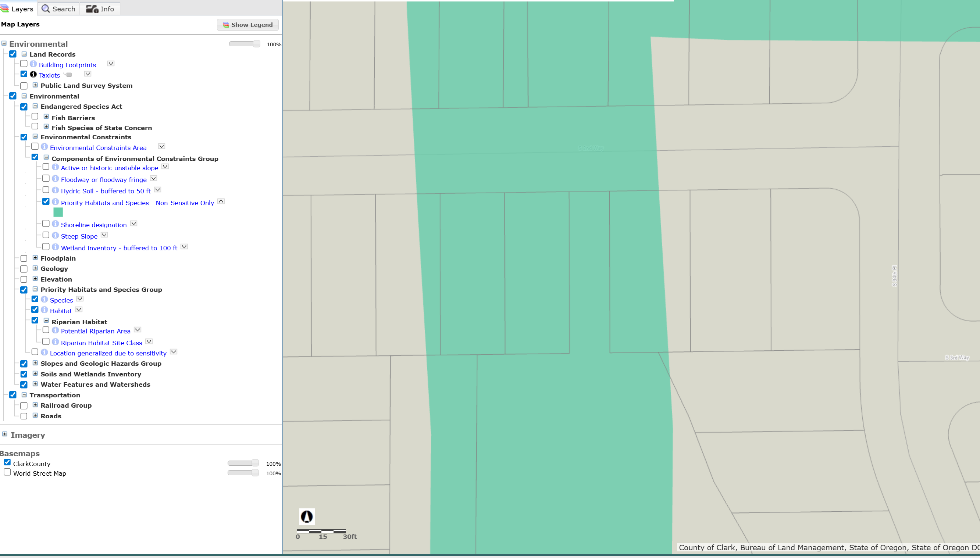
Task: Expand the Imagery layer group
Action: [5, 434]
